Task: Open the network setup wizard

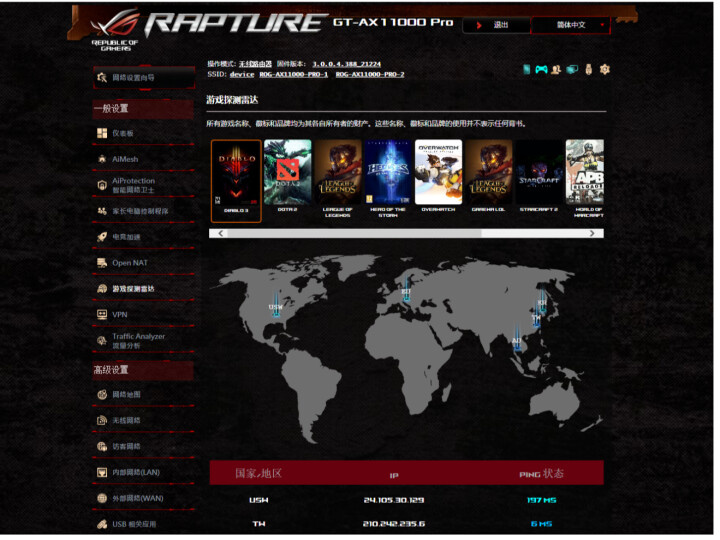Action: pos(144,78)
